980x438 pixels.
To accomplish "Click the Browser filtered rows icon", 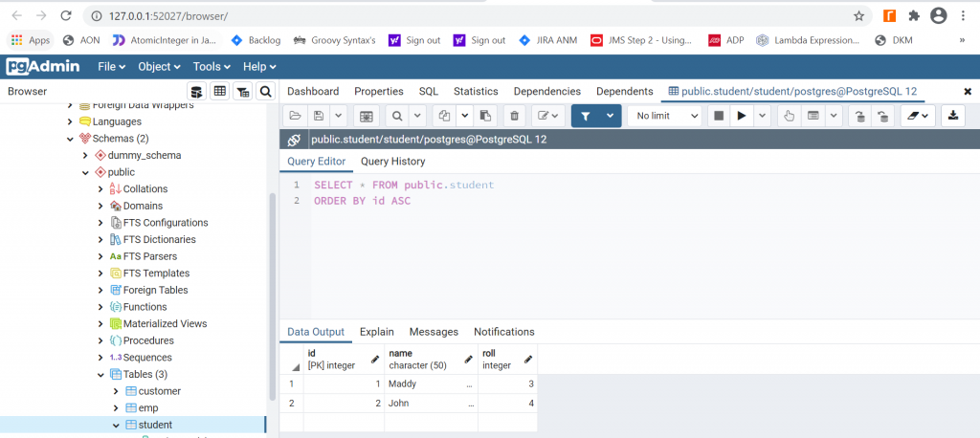I will pyautogui.click(x=242, y=92).
